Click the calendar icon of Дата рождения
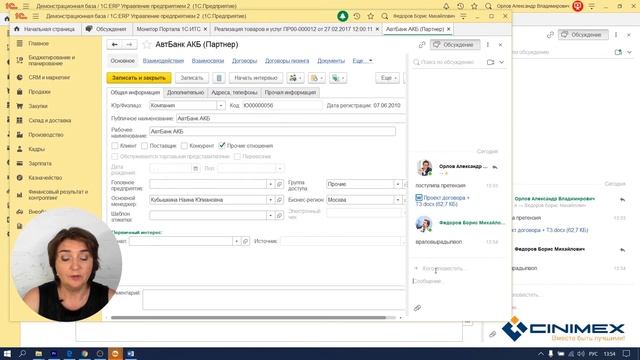The width and height of the screenshot is (640, 360). click(x=196, y=168)
